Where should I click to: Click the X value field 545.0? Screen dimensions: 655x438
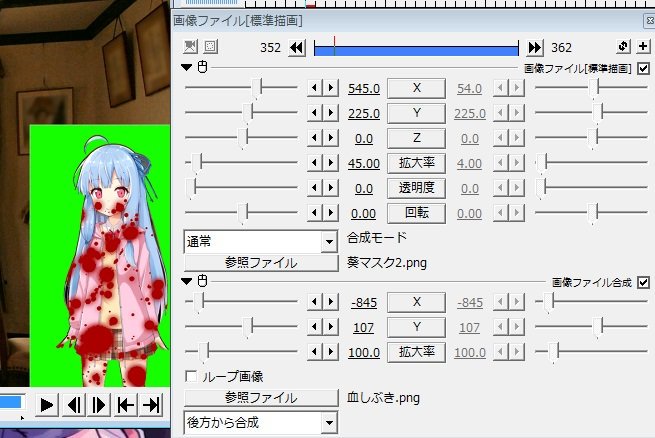click(364, 89)
